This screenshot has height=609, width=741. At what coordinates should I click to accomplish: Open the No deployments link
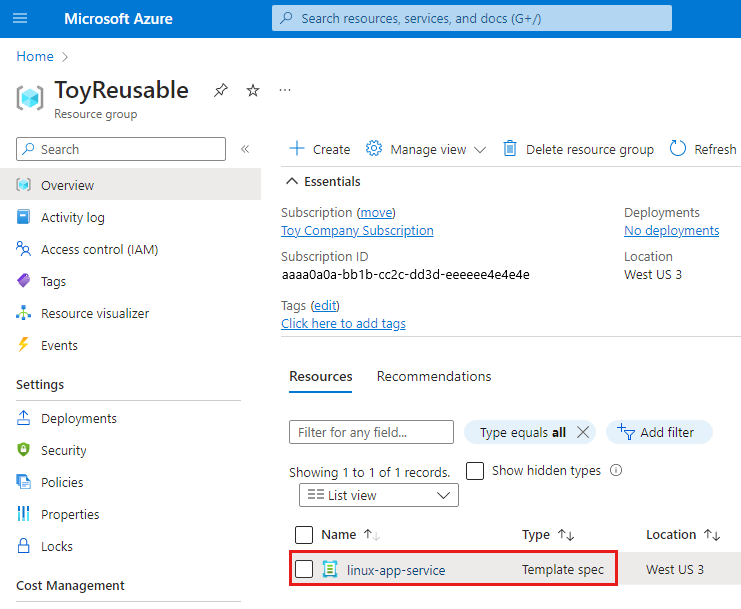(x=672, y=231)
